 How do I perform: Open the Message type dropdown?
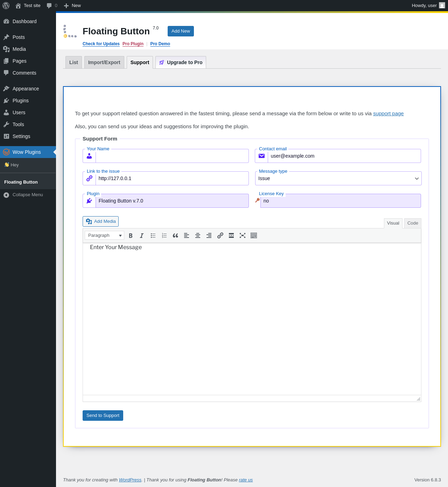338,178
